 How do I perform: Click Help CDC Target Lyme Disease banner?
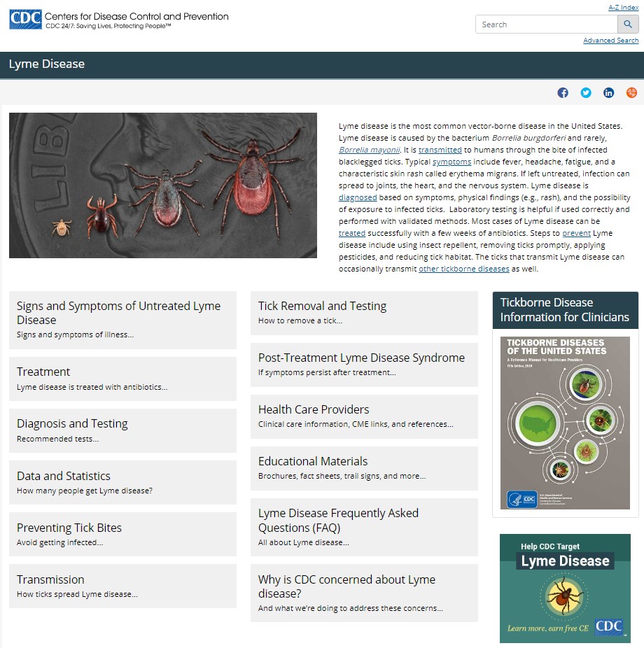click(x=565, y=588)
